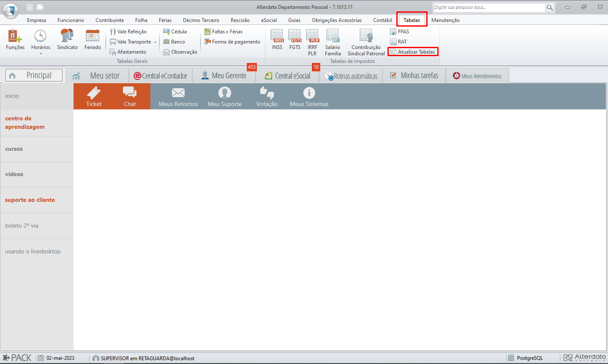Viewport: 608px width, 364px height.
Task: Click the application orb menu button
Action: [x=11, y=10]
